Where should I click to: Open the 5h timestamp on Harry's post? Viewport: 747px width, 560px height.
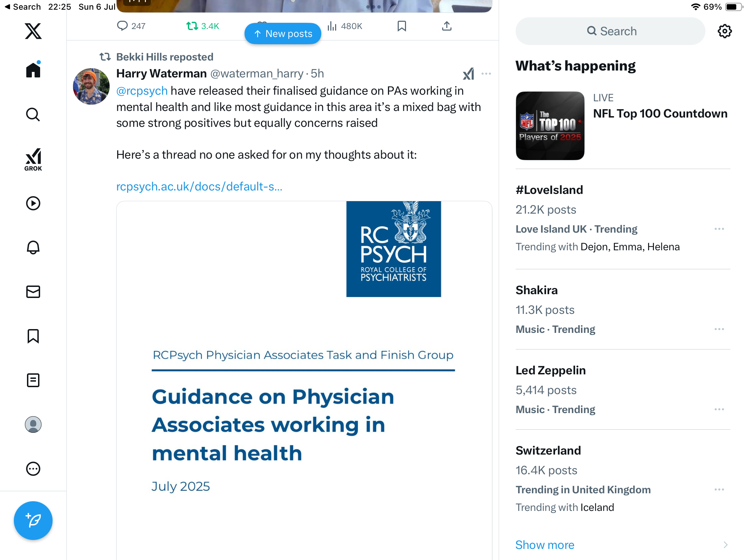click(317, 73)
